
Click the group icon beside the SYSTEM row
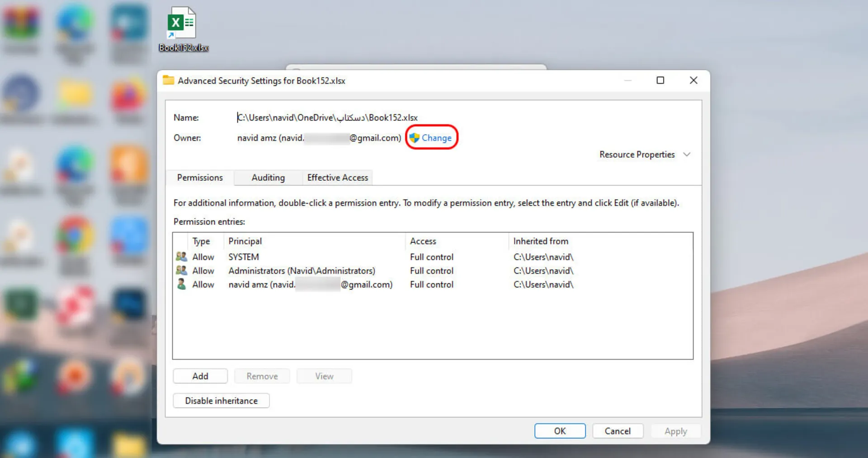(x=181, y=257)
